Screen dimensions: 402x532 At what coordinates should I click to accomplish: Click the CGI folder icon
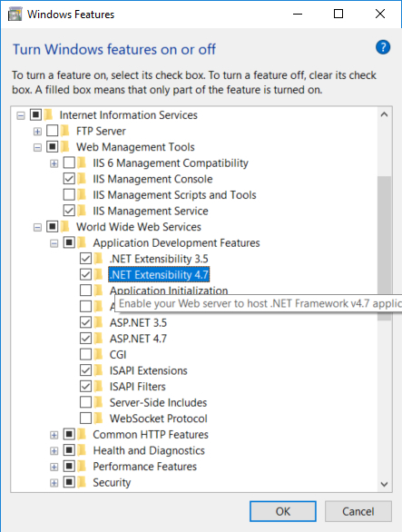point(98,354)
